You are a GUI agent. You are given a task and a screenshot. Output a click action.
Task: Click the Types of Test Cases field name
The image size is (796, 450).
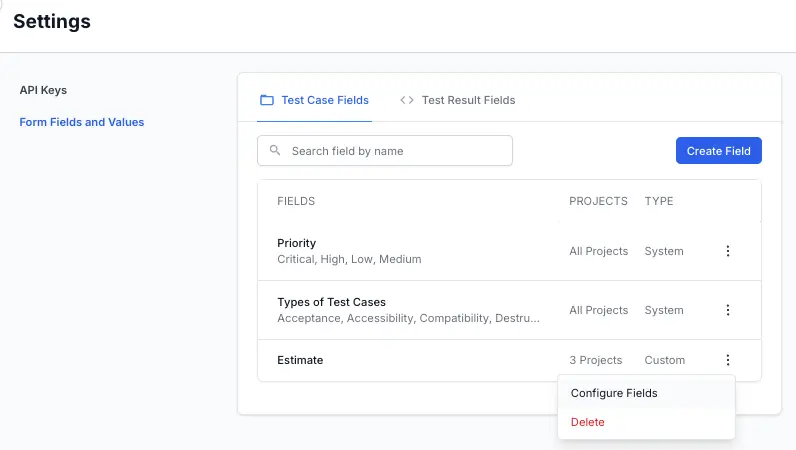[331, 302]
